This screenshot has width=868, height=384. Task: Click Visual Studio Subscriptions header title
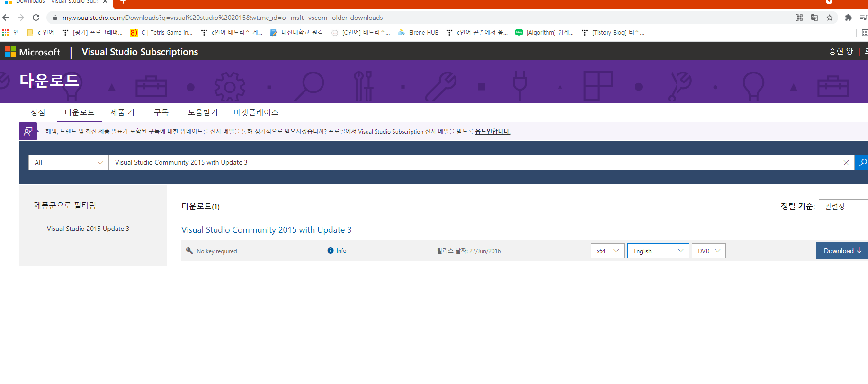pyautogui.click(x=140, y=52)
